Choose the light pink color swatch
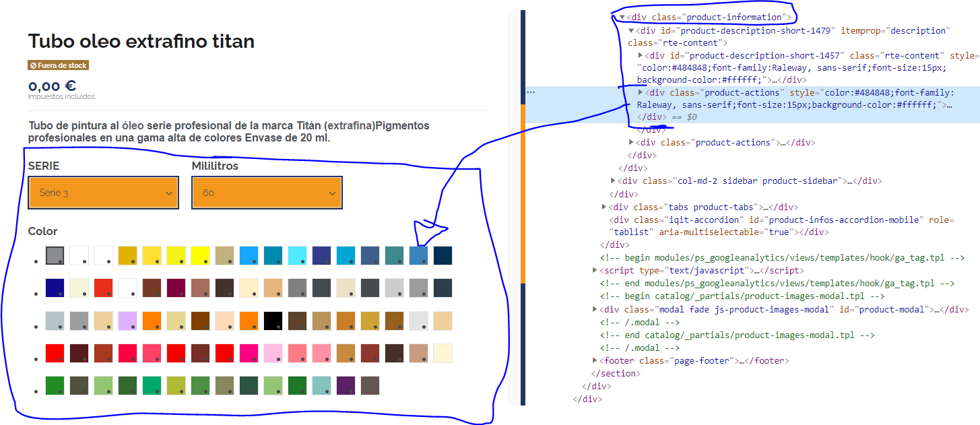 273,353
